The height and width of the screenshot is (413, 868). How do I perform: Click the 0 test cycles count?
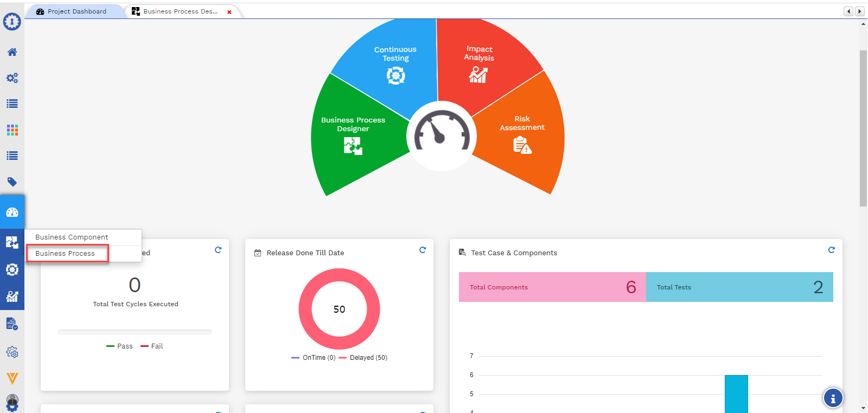pyautogui.click(x=135, y=285)
